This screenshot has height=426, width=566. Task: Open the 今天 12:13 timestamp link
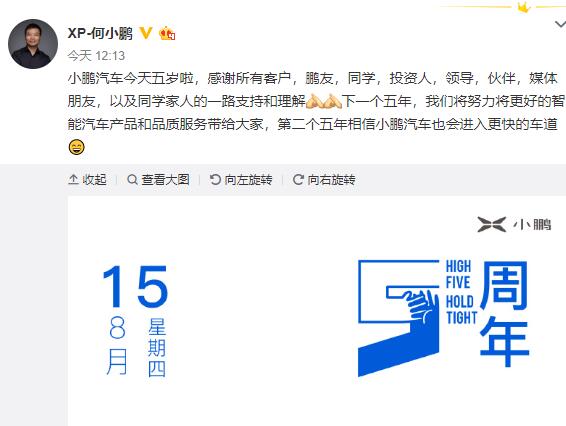tap(96, 56)
